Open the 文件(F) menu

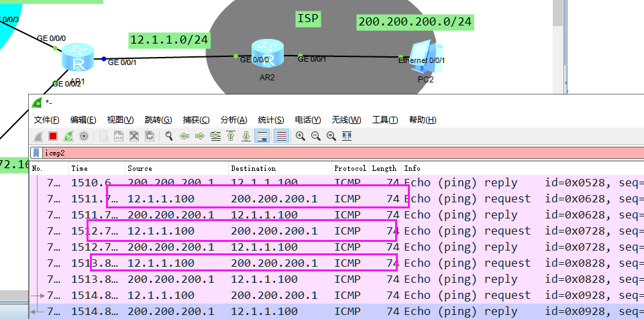tap(46, 120)
